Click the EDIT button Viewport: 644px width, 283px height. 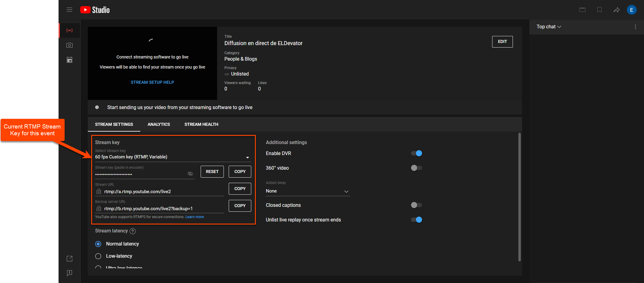point(503,42)
